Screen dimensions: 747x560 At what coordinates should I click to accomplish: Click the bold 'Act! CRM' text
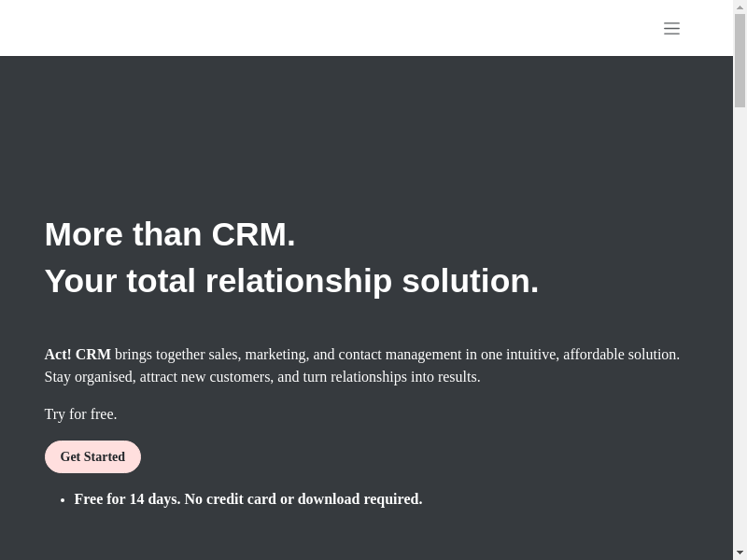[x=78, y=355]
